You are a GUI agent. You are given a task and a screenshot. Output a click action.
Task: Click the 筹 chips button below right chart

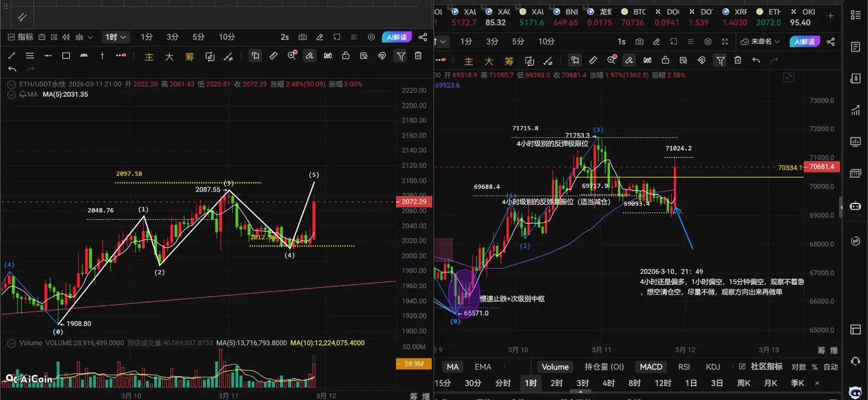821,350
